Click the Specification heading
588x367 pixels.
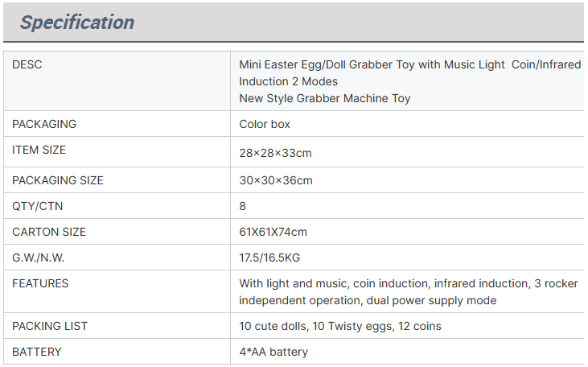click(x=77, y=23)
